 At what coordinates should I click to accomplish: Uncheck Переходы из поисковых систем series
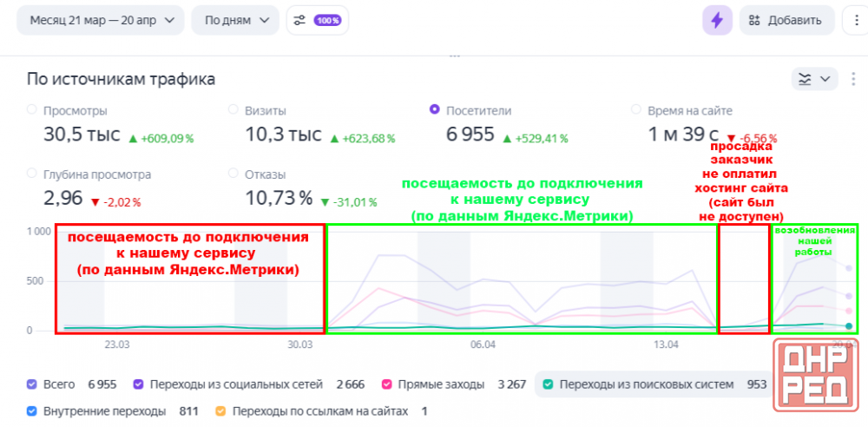click(548, 384)
